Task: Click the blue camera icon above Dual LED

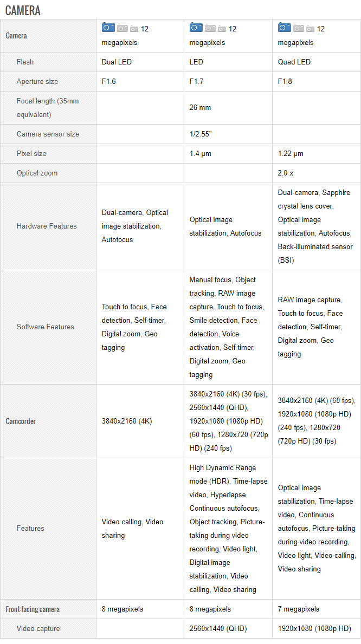Action: tap(108, 28)
